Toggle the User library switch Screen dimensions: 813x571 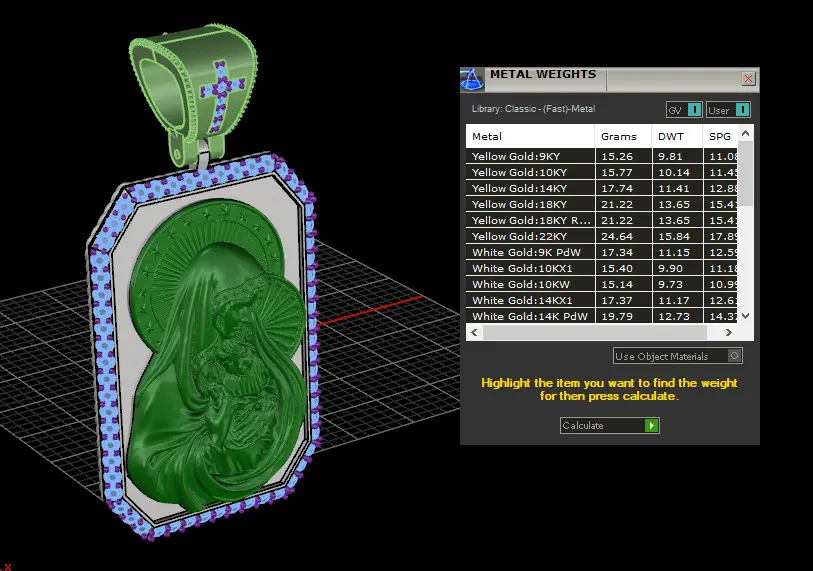[x=728, y=110]
